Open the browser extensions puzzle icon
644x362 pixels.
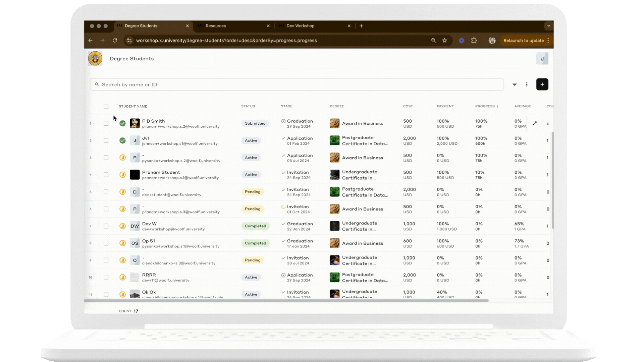click(x=474, y=41)
